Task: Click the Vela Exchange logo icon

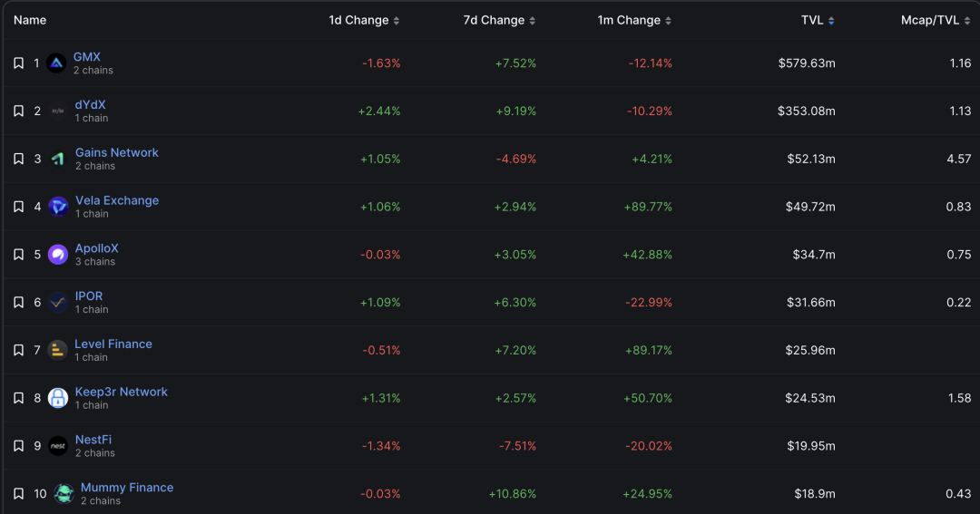Action: (x=58, y=207)
